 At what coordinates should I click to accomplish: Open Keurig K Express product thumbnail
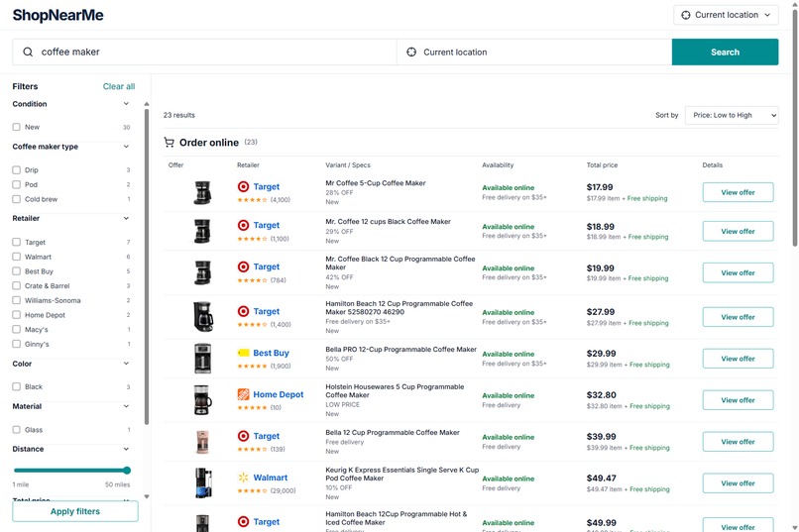click(x=203, y=482)
